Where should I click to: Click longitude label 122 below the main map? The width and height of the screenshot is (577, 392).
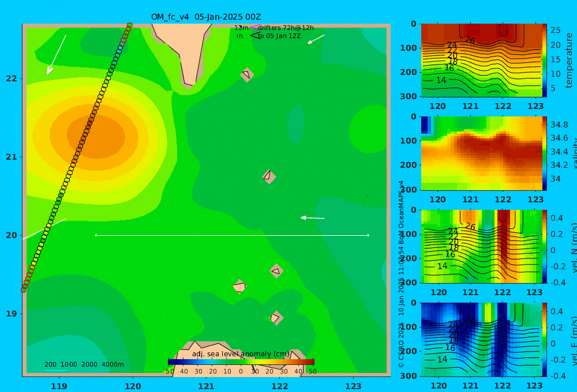(280, 386)
